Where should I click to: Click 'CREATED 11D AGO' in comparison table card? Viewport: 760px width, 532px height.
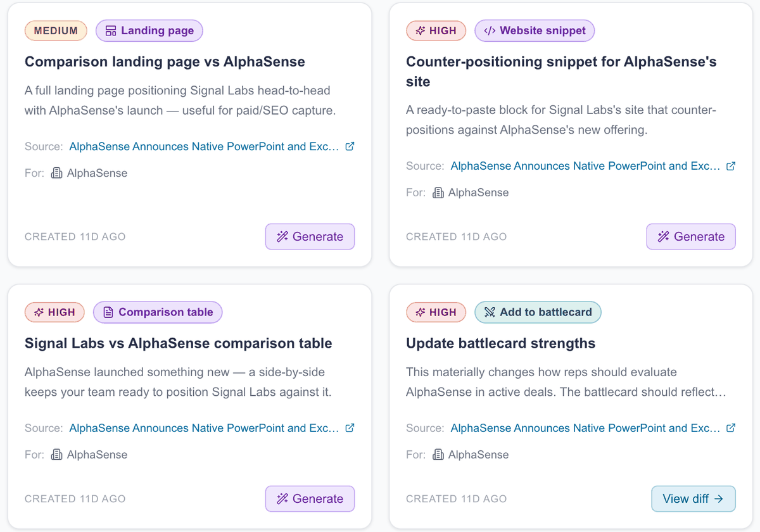tap(75, 499)
